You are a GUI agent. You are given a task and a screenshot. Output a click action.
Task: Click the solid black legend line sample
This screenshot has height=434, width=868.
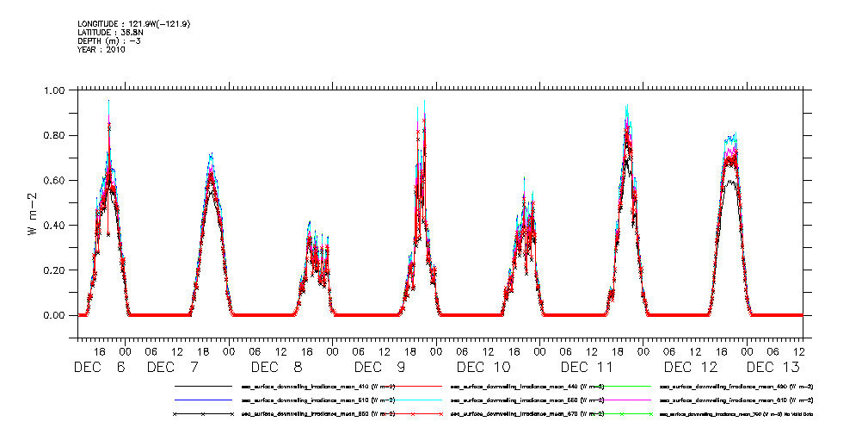point(203,385)
